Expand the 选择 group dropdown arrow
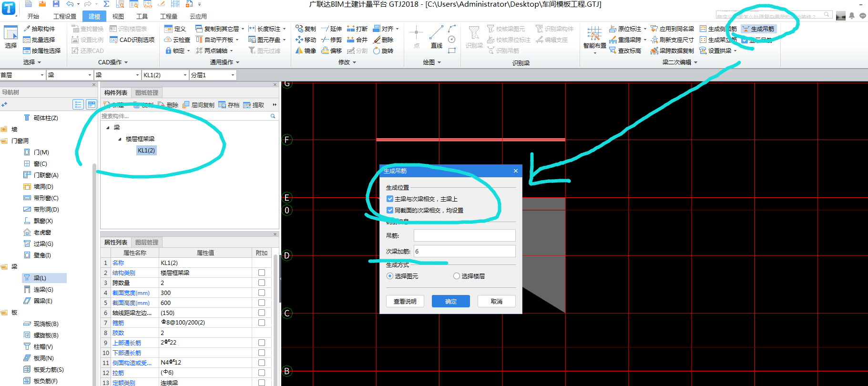868x386 pixels. tap(39, 62)
